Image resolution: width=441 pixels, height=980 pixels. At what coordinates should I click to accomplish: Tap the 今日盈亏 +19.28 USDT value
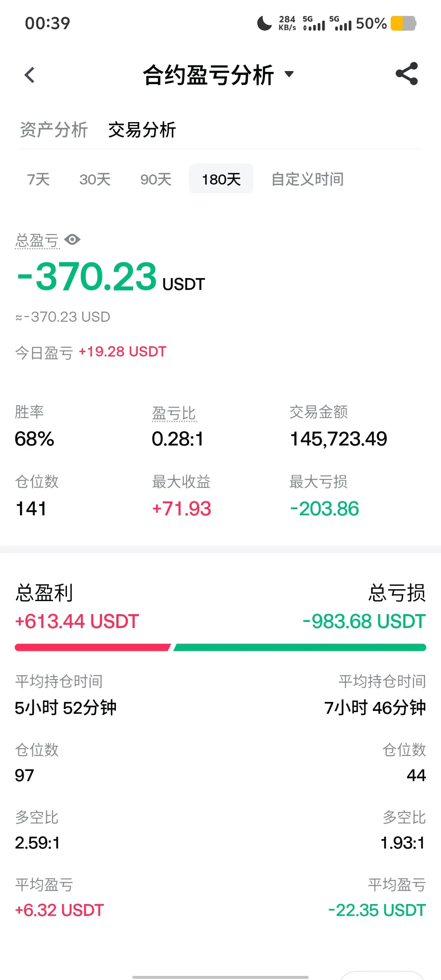[x=122, y=352]
